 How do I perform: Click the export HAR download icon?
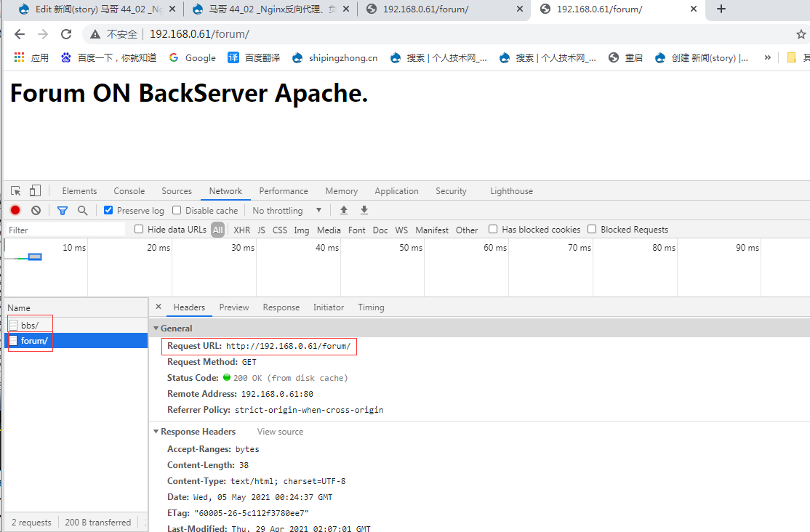[x=364, y=211]
